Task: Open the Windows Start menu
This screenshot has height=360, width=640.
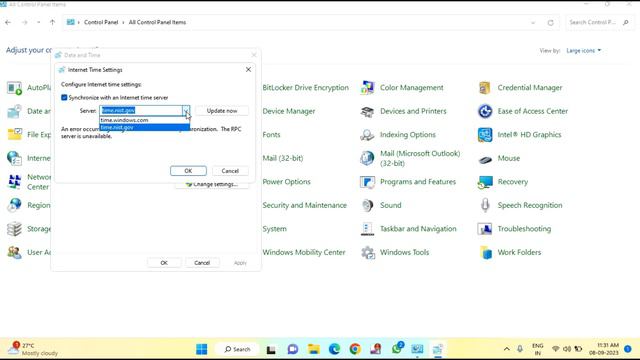Action: [x=202, y=349]
